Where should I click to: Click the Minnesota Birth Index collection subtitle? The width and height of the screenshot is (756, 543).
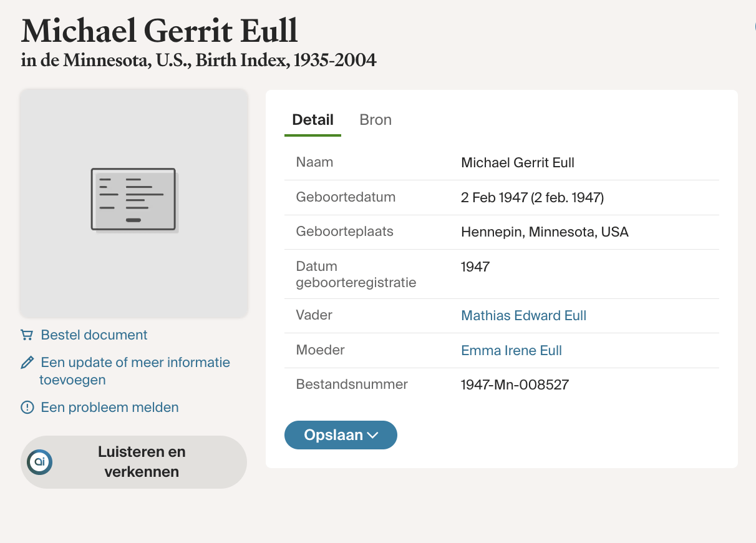click(x=198, y=61)
